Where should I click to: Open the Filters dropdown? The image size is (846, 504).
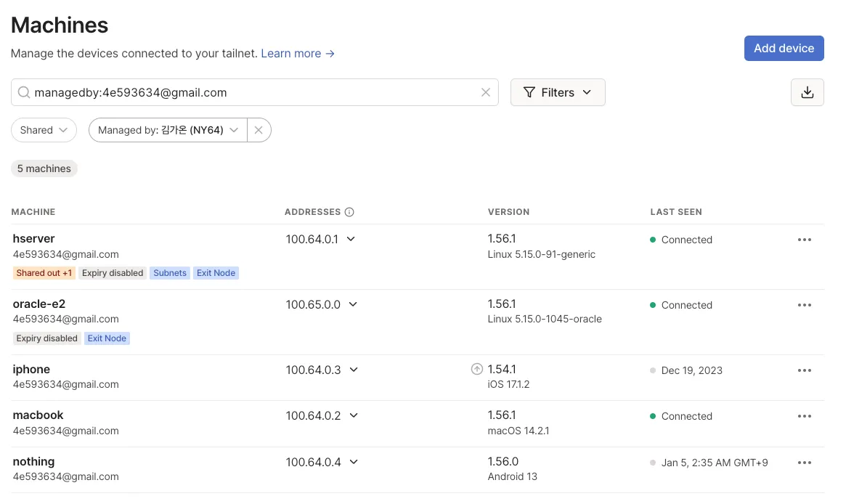pyautogui.click(x=558, y=92)
